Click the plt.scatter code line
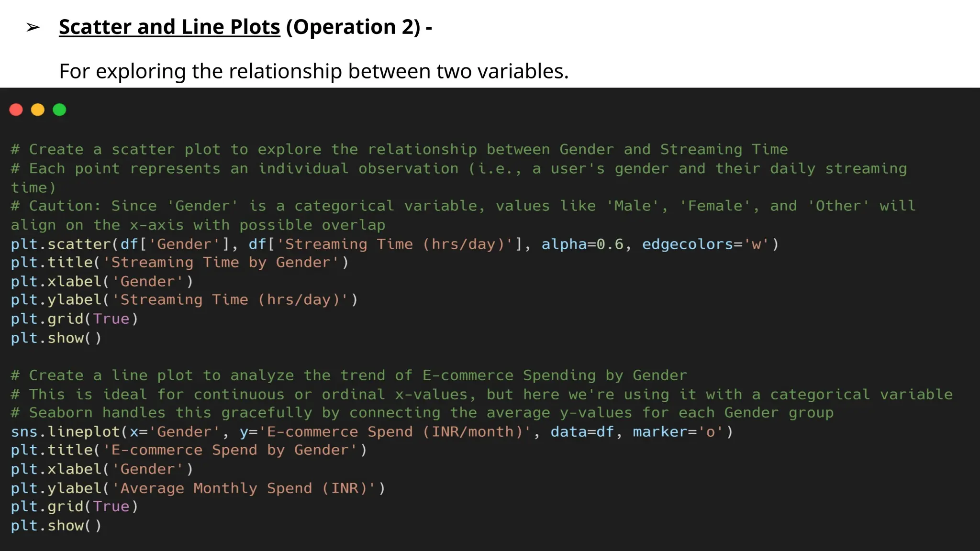 click(x=394, y=244)
